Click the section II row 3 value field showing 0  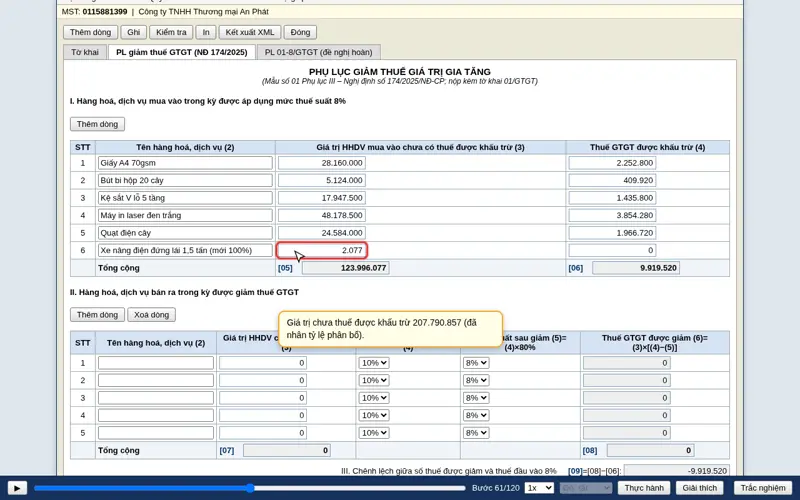pyautogui.click(x=263, y=398)
